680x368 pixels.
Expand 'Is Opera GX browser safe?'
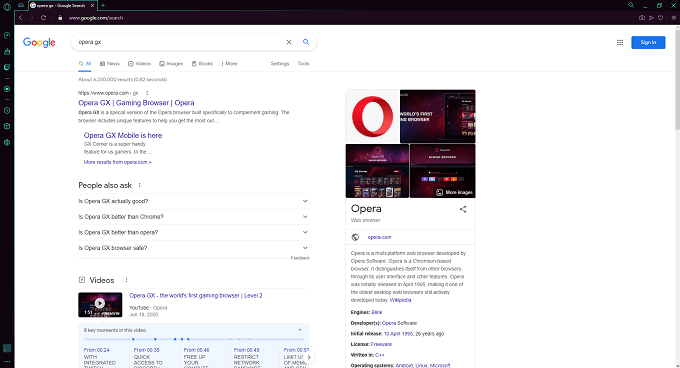click(x=193, y=248)
